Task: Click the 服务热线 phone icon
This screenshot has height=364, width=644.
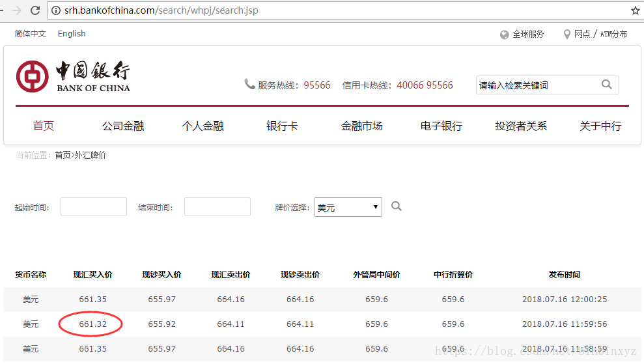Action: 249,84
